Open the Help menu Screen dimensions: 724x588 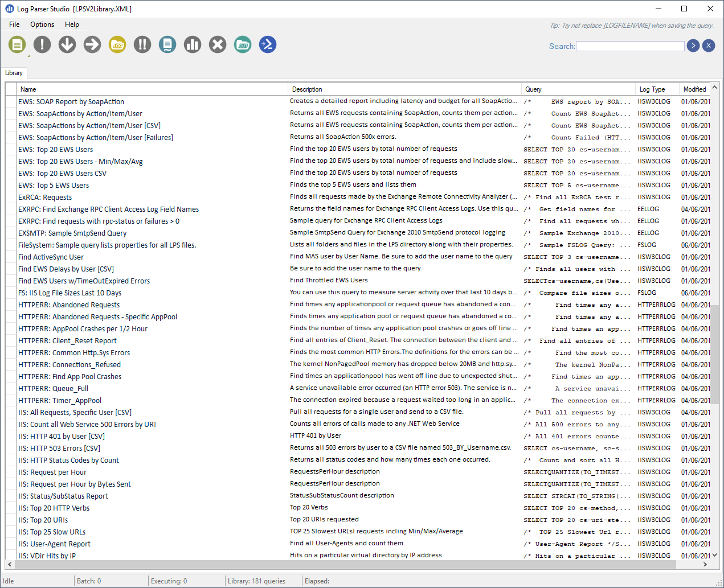(x=72, y=24)
